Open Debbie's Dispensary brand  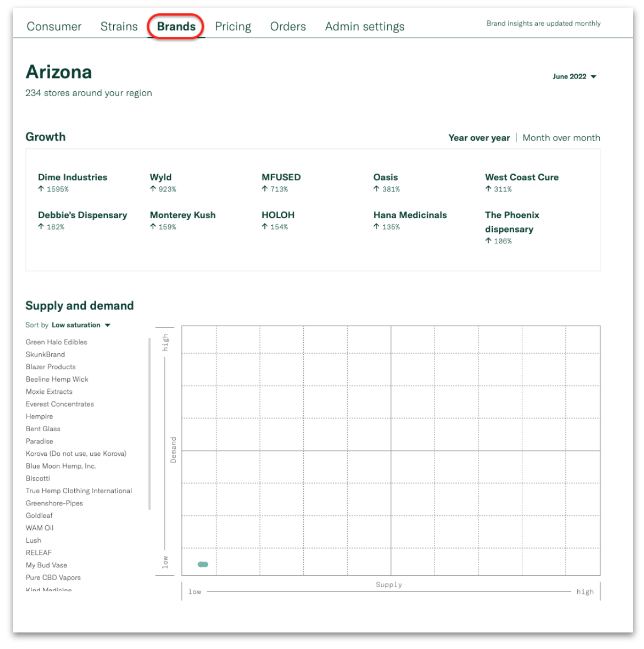coord(82,215)
